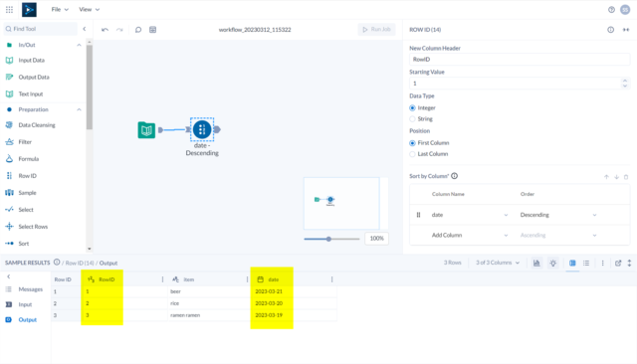Open the Sort by Column info tooltip
Image resolution: width=637 pixels, height=364 pixels.
click(x=454, y=176)
